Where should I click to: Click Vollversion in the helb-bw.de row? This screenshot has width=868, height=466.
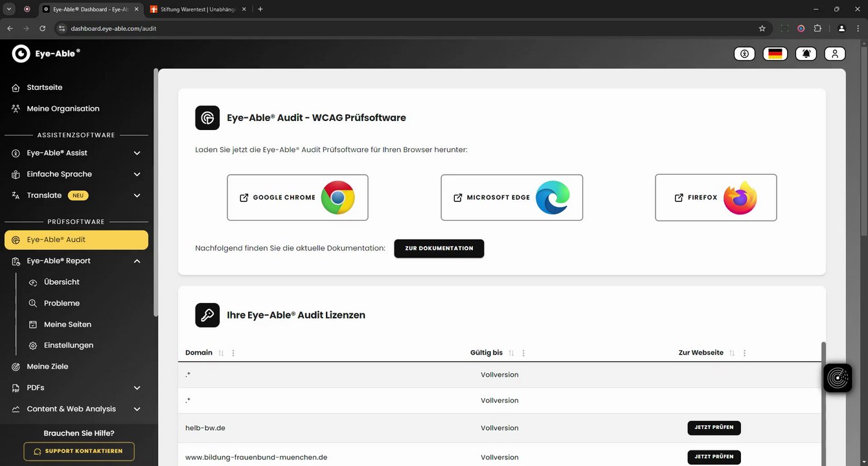pyautogui.click(x=499, y=428)
